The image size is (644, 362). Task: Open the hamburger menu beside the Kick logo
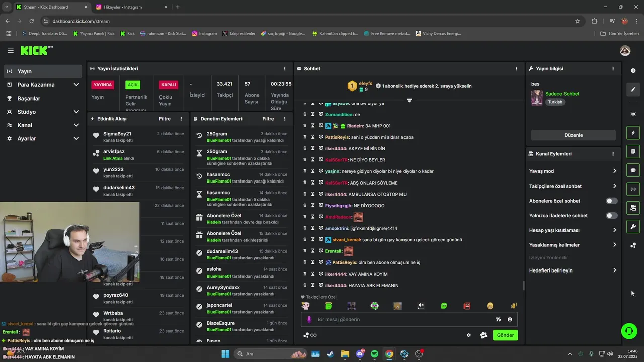point(11,51)
